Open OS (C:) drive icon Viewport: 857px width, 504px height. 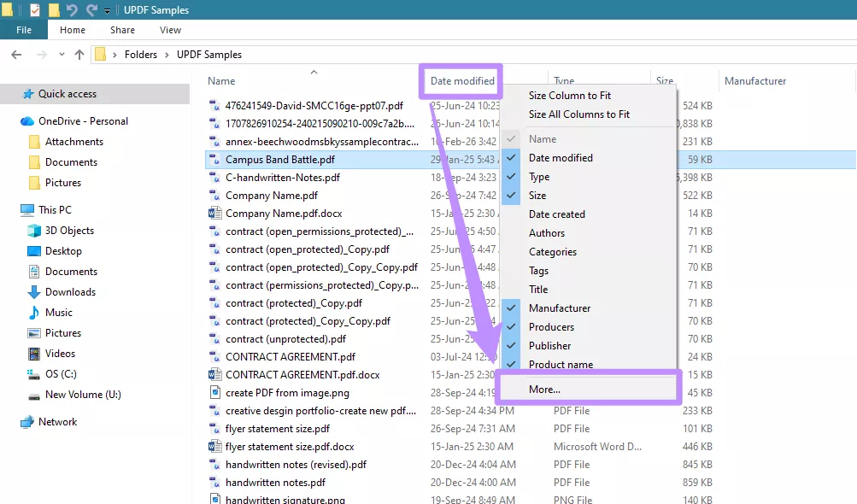(34, 374)
